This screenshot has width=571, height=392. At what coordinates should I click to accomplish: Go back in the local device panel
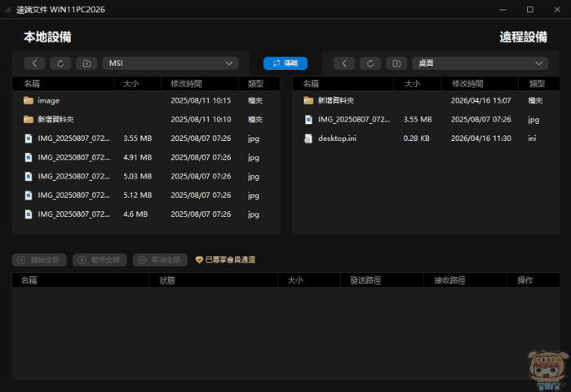coord(34,64)
